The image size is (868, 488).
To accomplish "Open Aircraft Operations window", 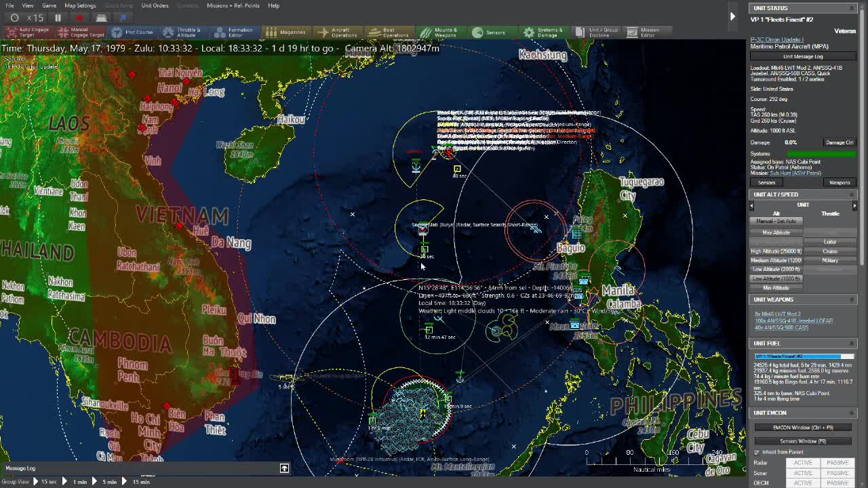I will point(338,32).
